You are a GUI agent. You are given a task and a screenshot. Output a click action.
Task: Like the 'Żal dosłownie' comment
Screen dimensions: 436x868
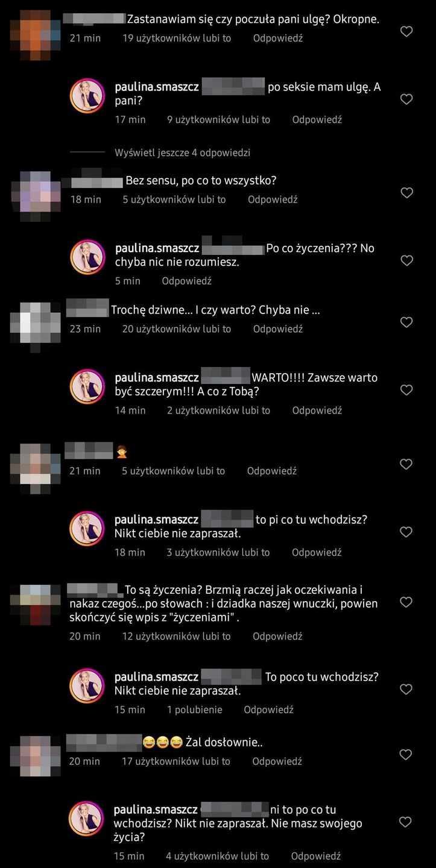click(406, 755)
